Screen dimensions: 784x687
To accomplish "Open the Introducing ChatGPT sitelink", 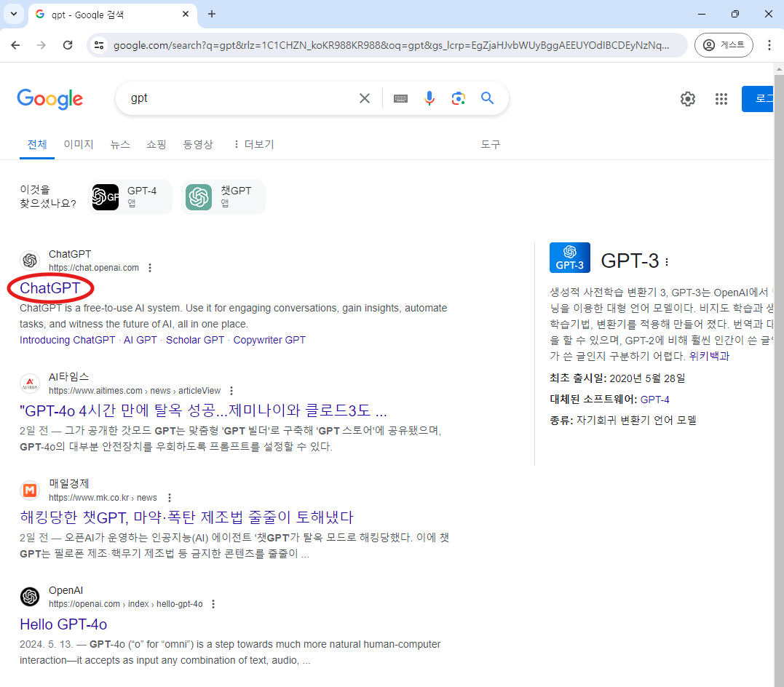I will tap(68, 340).
